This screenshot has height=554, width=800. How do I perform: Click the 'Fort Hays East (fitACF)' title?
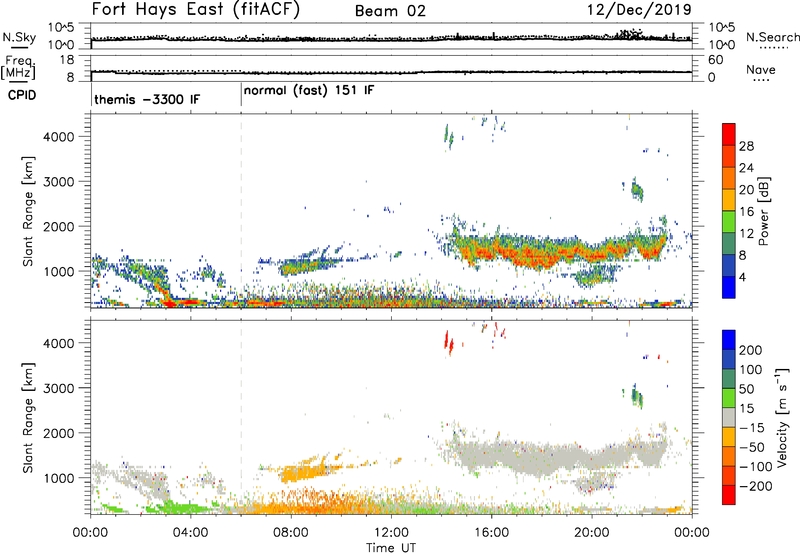click(x=195, y=9)
